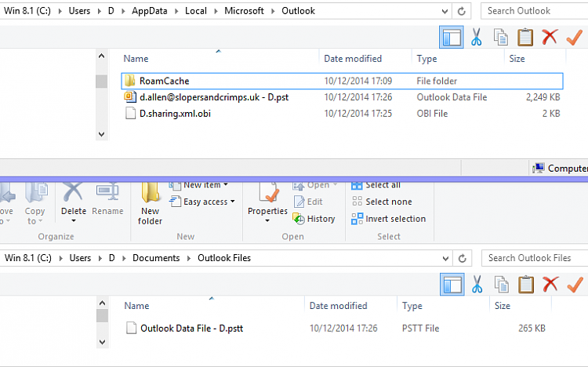Click the orange checkmark icon in Outlook folder window
The image size is (588, 367).
tap(575, 37)
